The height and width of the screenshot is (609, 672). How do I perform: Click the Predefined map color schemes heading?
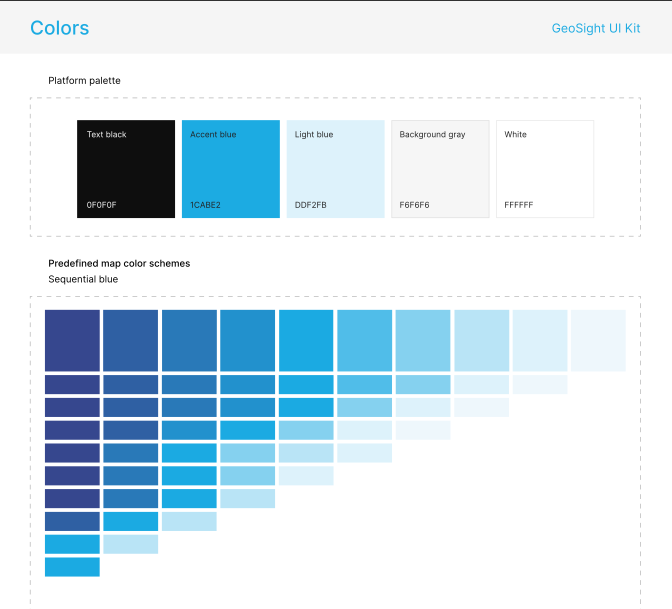click(x=119, y=263)
